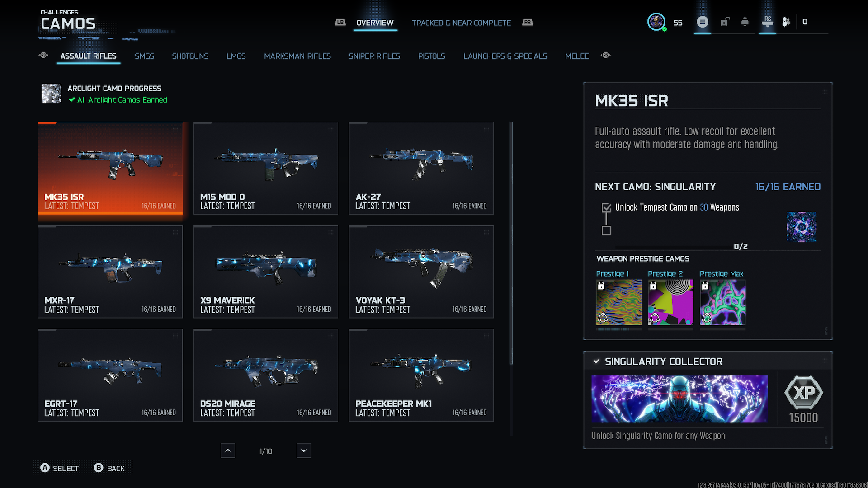Image resolution: width=868 pixels, height=488 pixels.
Task: Select the AK-27 weapon card
Action: 421,168
